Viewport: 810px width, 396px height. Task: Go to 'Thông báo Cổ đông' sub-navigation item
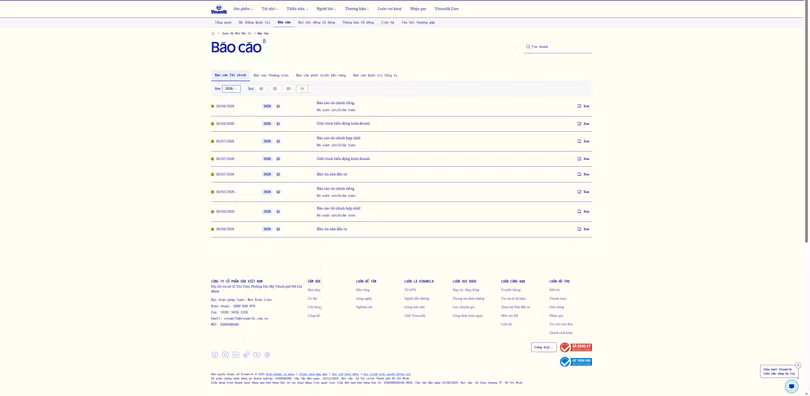[358, 23]
